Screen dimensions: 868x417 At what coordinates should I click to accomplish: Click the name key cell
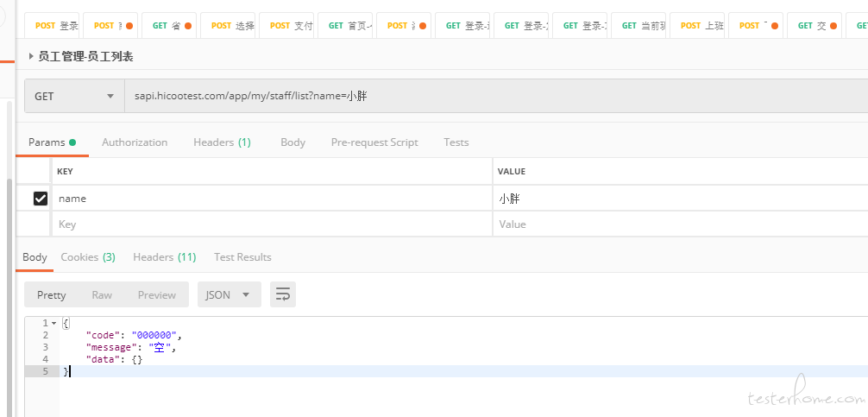click(272, 199)
